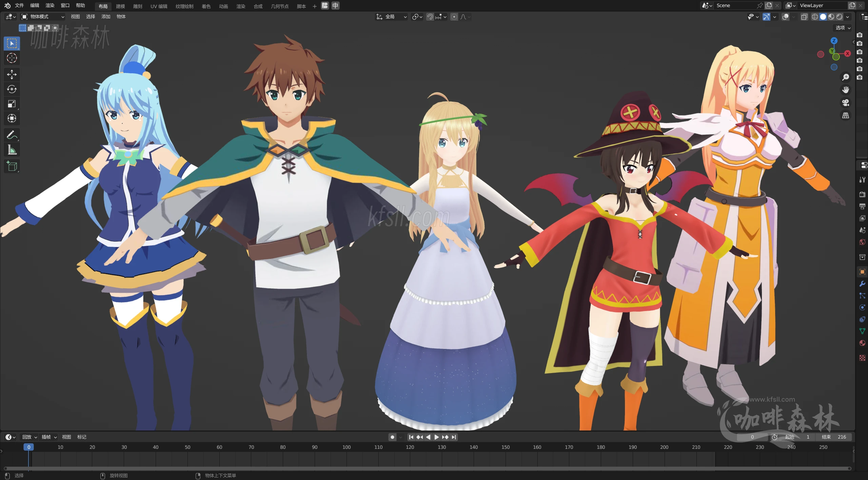Click play animation forward button
Image resolution: width=868 pixels, height=480 pixels.
click(x=437, y=437)
